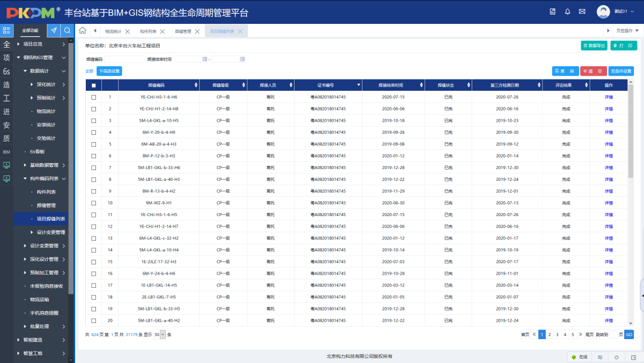
Task: Switch to the 构件列表 tab
Action: point(148,32)
